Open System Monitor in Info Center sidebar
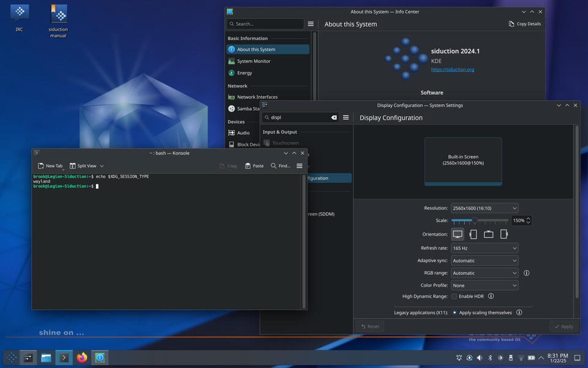This screenshot has width=588, height=368. tap(268, 61)
